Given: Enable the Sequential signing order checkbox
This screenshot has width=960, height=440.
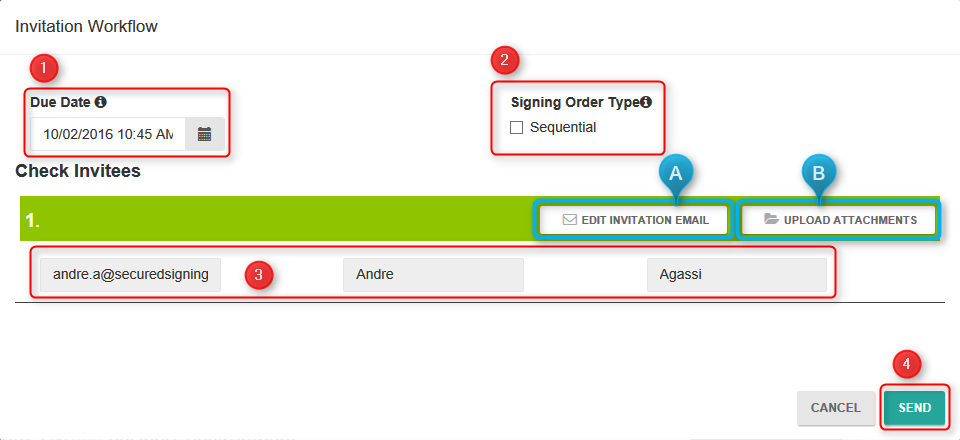Looking at the screenshot, I should [516, 128].
